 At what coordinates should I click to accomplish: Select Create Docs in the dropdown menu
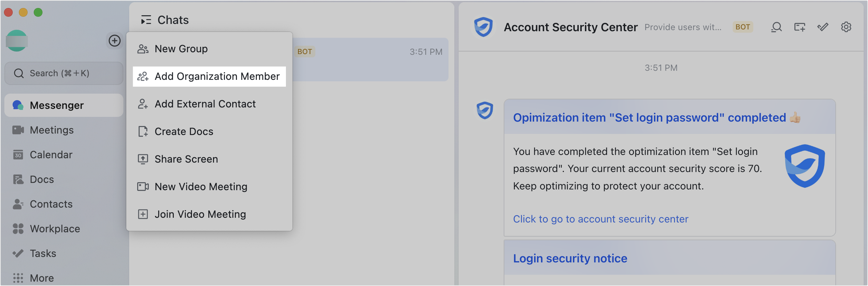pyautogui.click(x=184, y=131)
